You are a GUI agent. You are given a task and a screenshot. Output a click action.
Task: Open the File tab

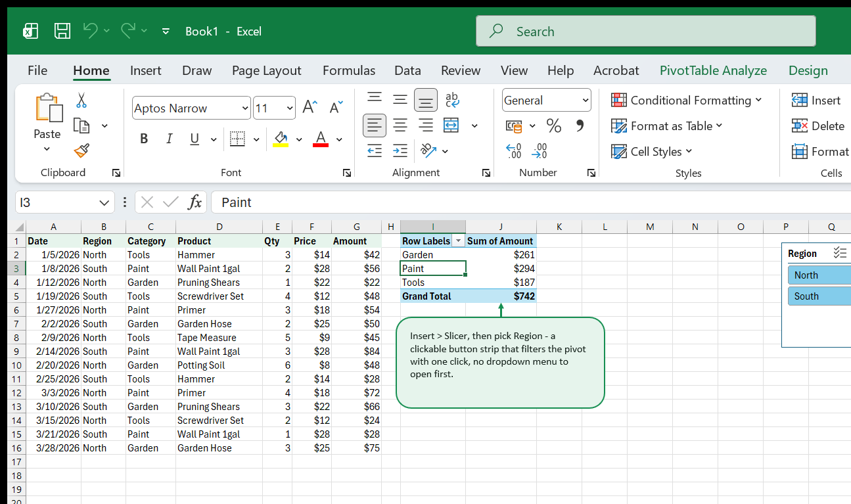point(37,70)
